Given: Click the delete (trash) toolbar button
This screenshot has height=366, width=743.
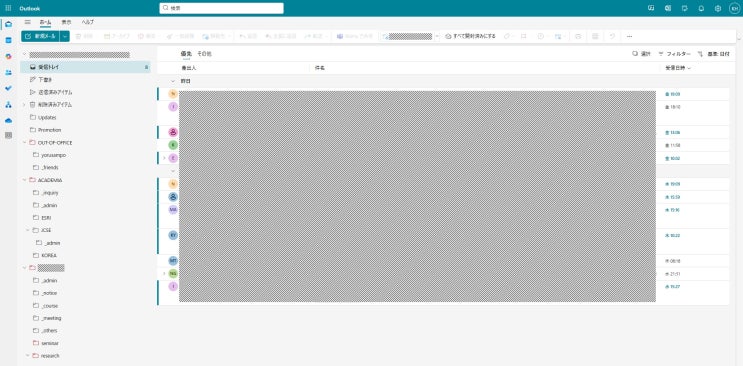Looking at the screenshot, I should tap(84, 36).
